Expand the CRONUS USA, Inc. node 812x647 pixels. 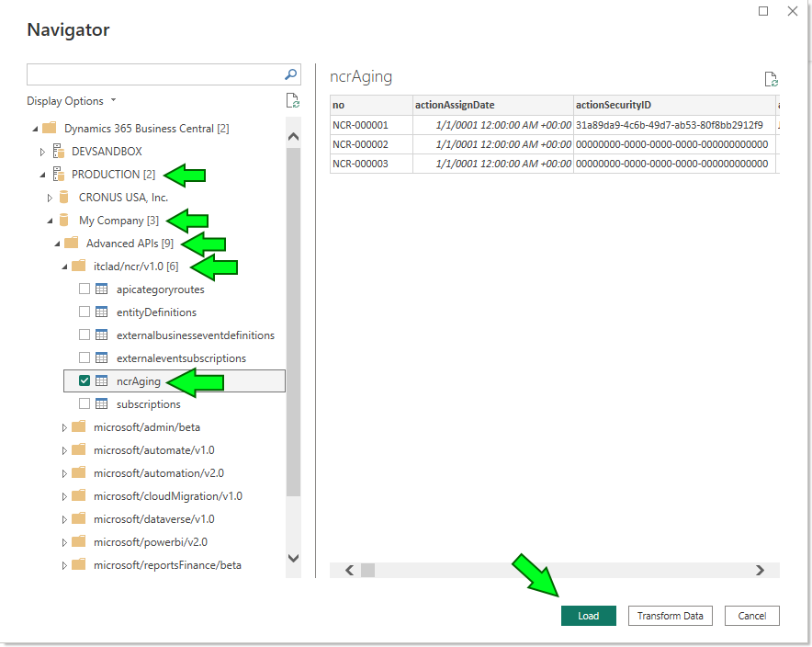[50, 198]
